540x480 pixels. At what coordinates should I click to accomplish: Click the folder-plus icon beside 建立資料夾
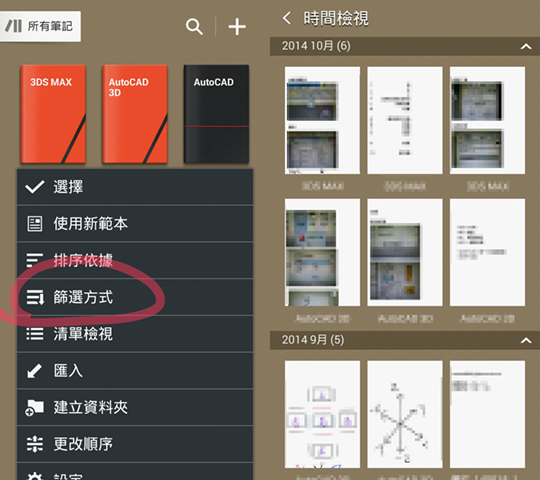(x=34, y=408)
